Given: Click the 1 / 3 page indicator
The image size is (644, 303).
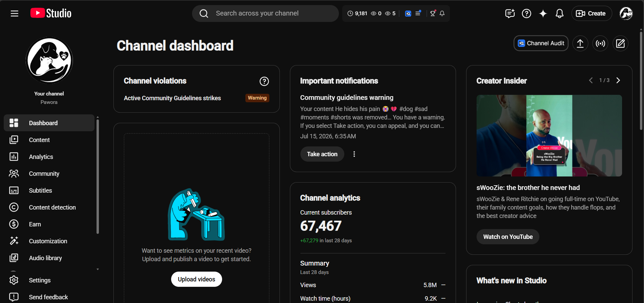Looking at the screenshot, I should 605,80.
